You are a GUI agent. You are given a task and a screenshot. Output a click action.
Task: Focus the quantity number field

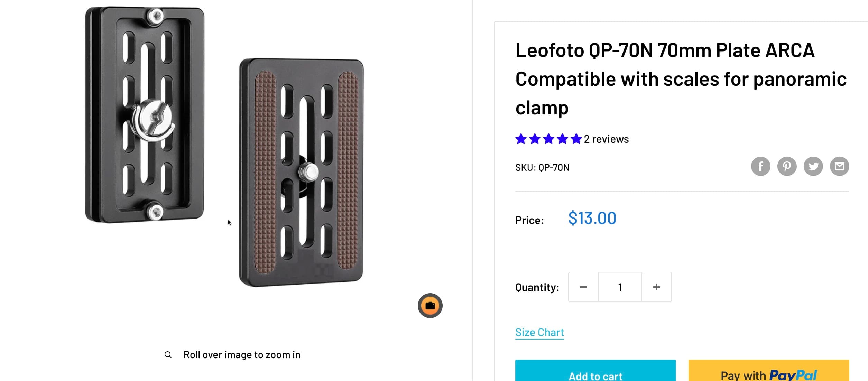620,287
